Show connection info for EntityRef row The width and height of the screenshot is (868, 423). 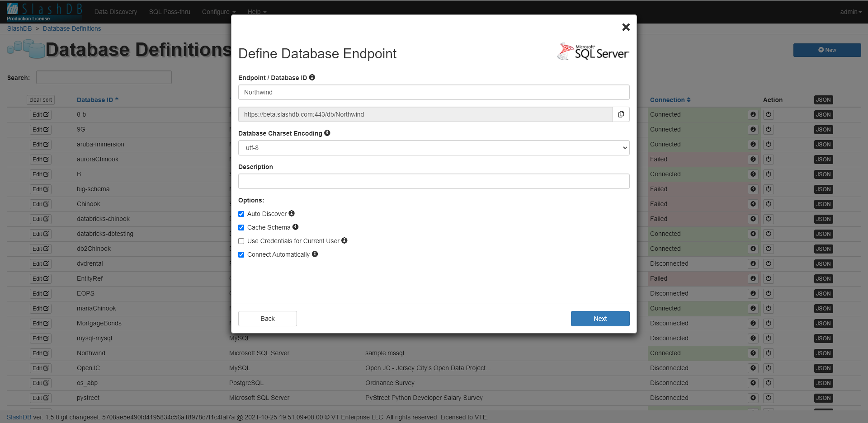click(753, 278)
